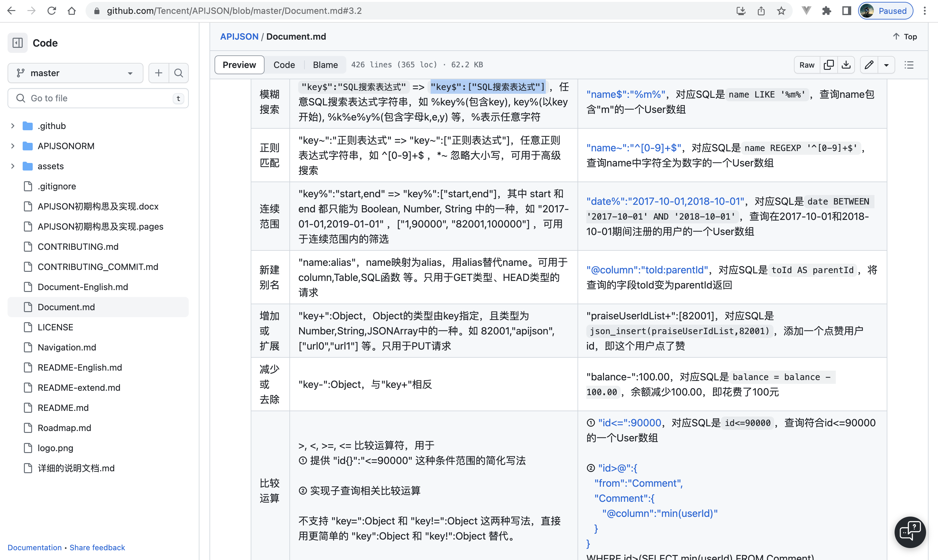Open the Copilot chat assistant

tap(910, 532)
